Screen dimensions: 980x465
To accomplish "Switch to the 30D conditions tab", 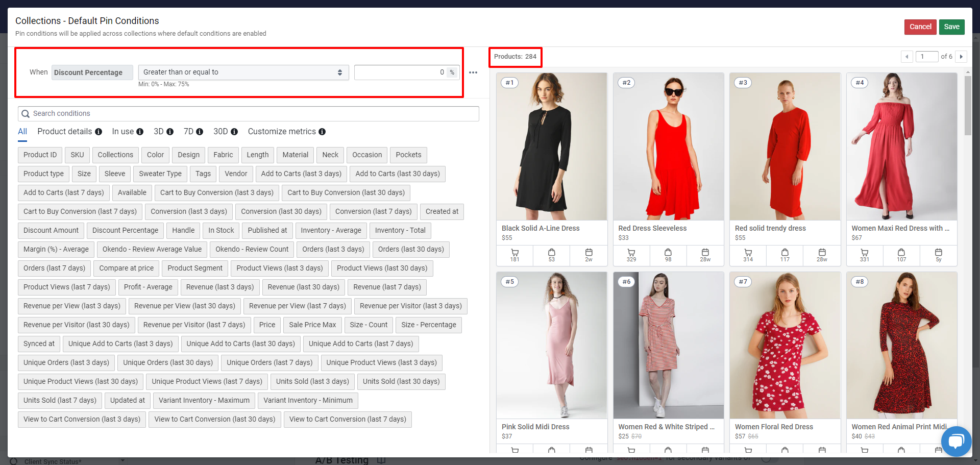I will coord(220,132).
